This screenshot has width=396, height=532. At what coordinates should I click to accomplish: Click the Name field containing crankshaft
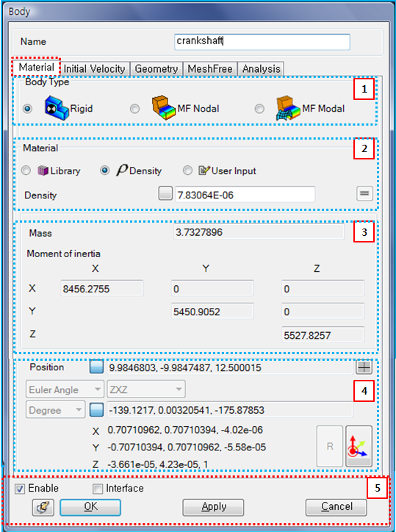click(x=262, y=42)
